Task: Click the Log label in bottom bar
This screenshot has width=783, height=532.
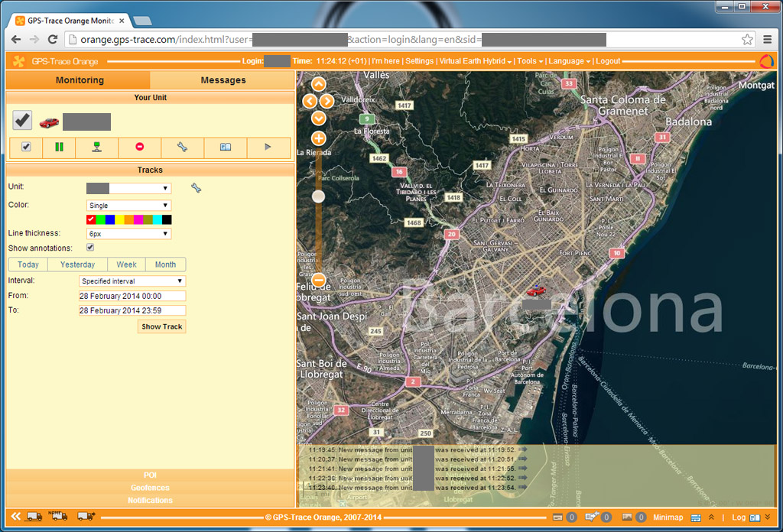Action: [x=739, y=517]
